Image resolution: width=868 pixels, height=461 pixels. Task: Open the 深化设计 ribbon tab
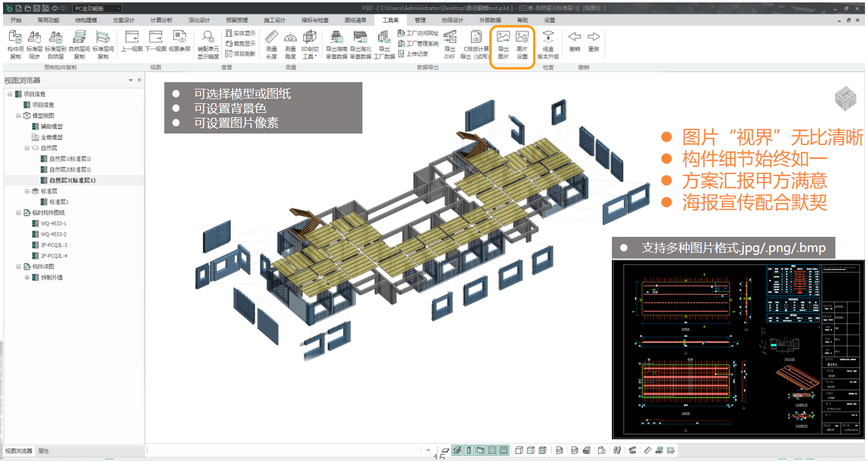(x=199, y=20)
